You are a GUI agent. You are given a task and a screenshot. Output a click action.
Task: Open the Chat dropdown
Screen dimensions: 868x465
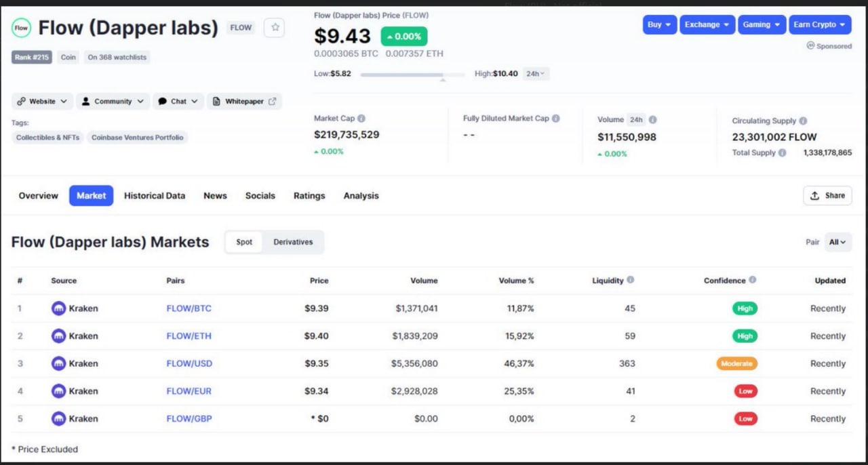[x=178, y=102]
